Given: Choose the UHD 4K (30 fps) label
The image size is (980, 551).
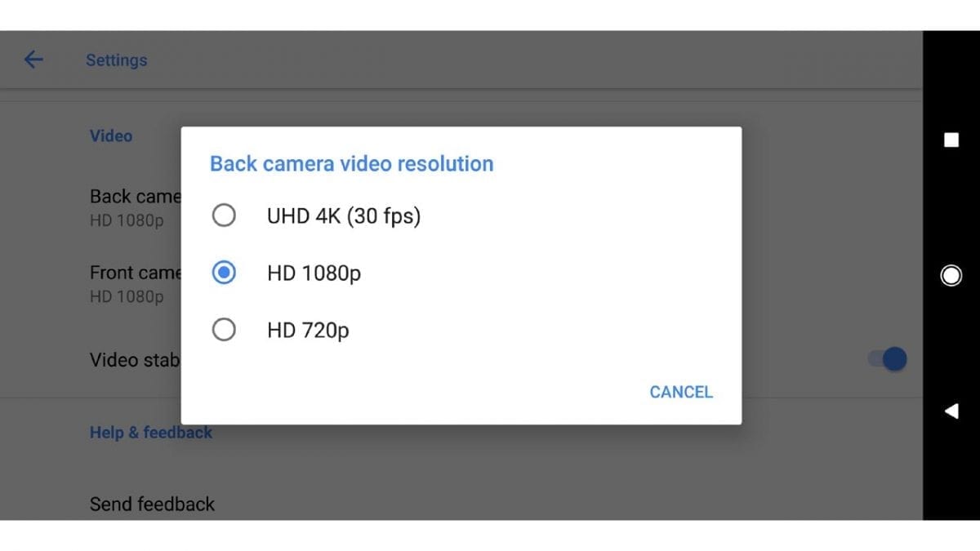Looking at the screenshot, I should [x=344, y=216].
